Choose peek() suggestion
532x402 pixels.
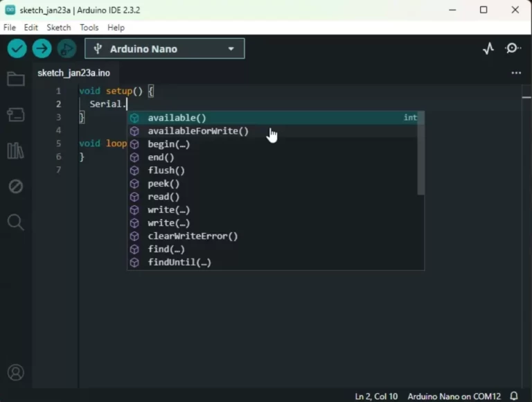tap(273, 184)
